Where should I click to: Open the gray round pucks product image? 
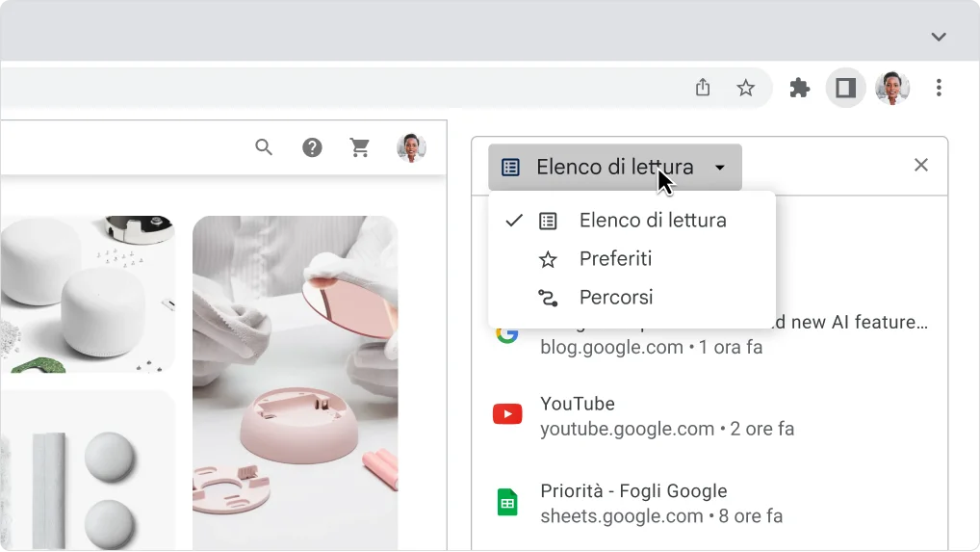click(x=88, y=472)
